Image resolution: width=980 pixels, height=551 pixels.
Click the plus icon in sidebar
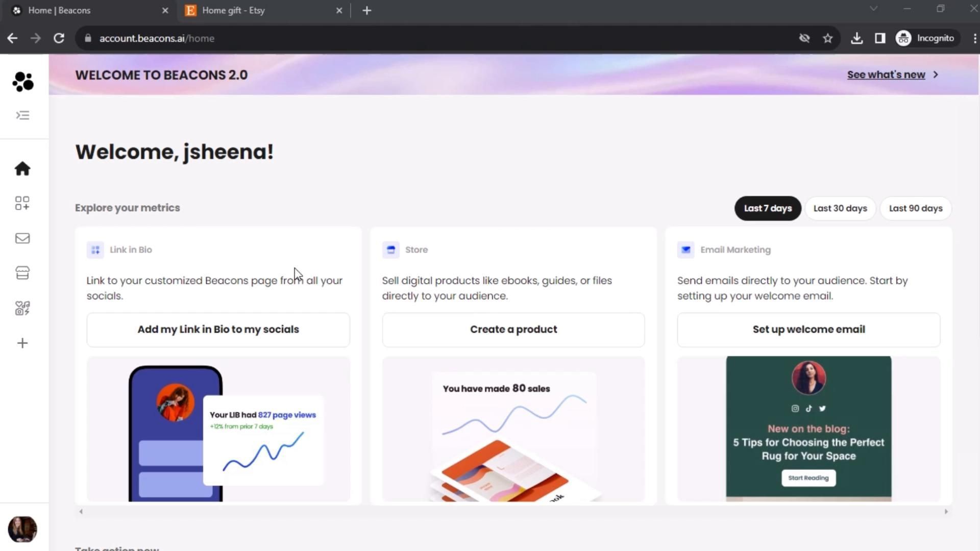[22, 343]
